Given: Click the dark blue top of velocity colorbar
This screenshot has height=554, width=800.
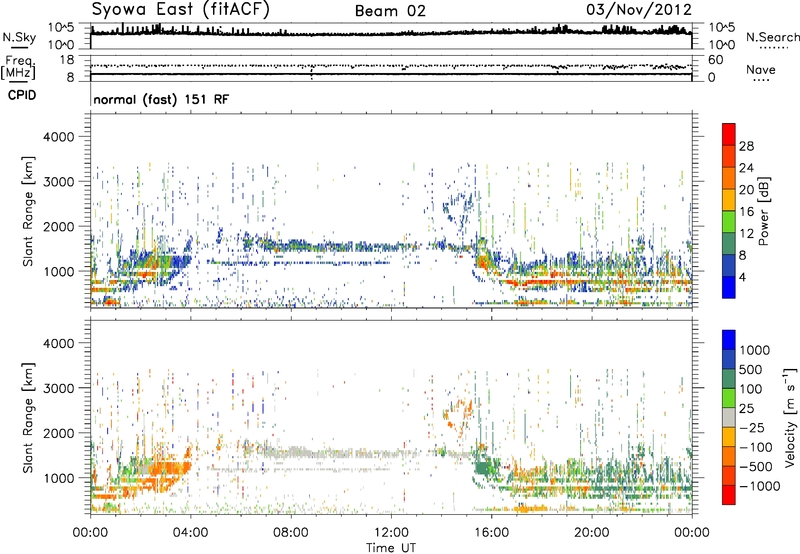Looking at the screenshot, I should point(729,340).
